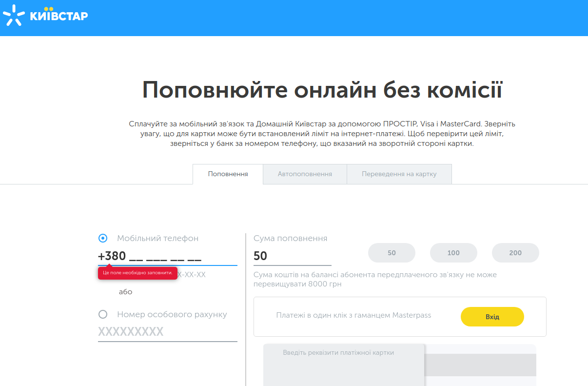This screenshot has width=588, height=386.
Task: Click the Masterpass one-click payments text
Action: (353, 315)
